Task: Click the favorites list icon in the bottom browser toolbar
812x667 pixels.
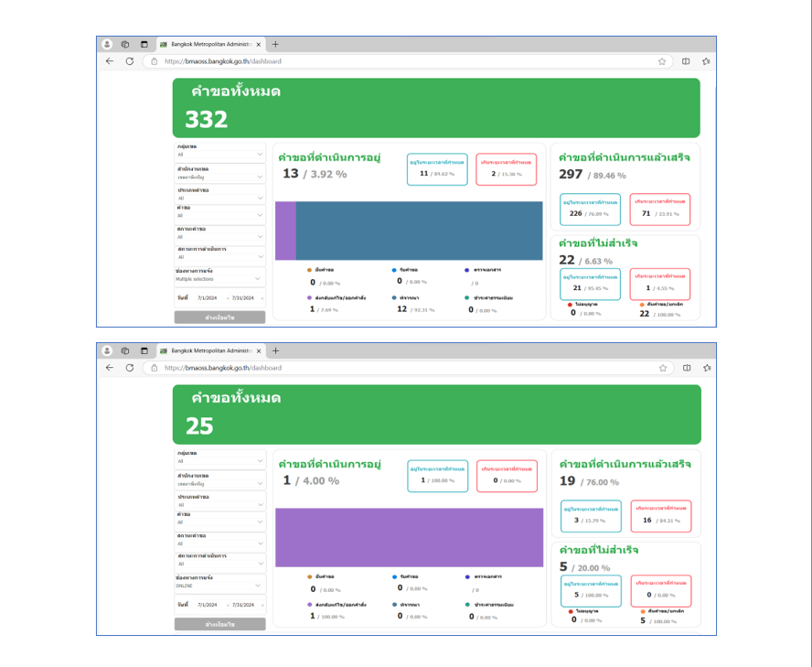Action: click(x=706, y=368)
